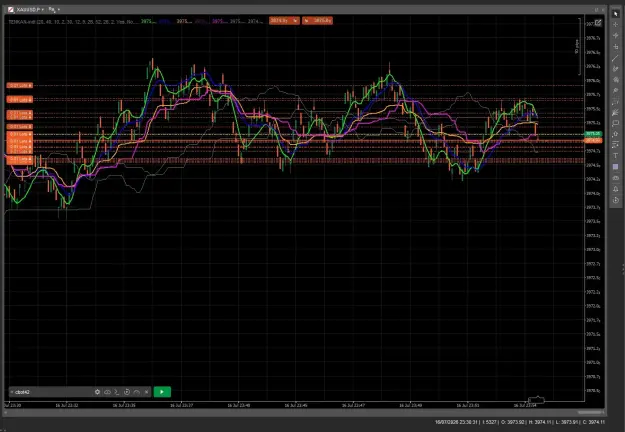Click the green current price tag on the scale

[593, 134]
